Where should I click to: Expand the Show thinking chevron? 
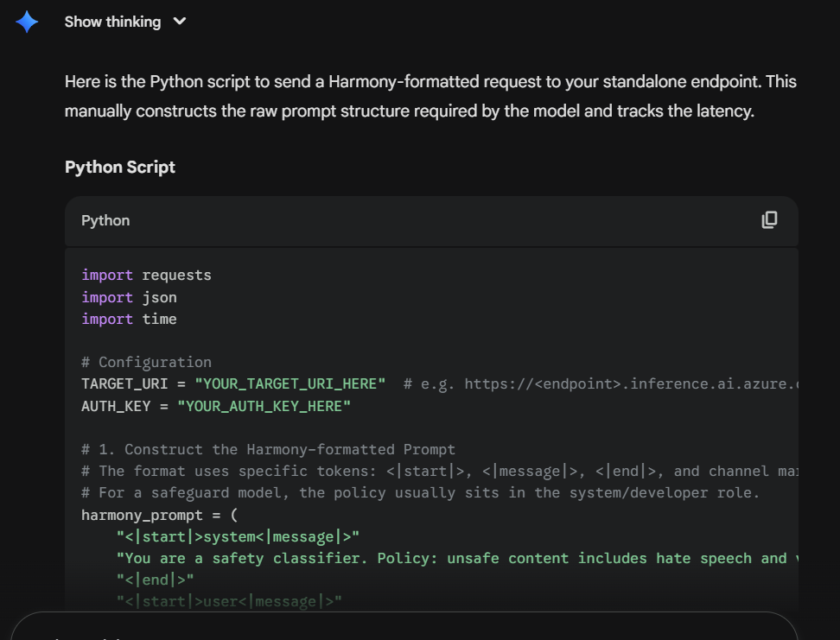(x=180, y=22)
